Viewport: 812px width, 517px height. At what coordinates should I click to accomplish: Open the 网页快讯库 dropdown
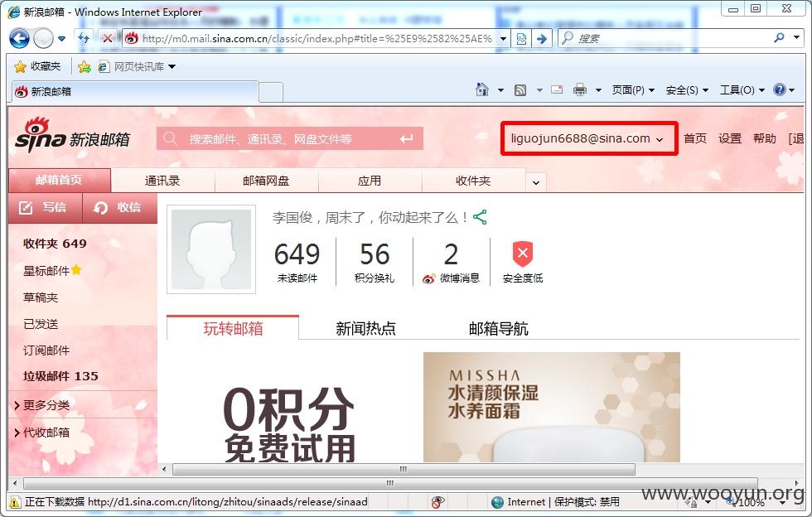point(138,67)
